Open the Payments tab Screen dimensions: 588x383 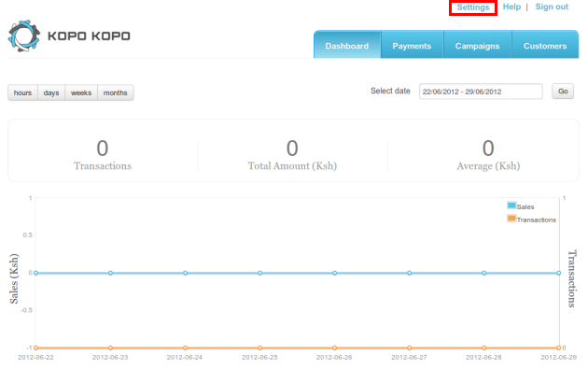point(412,46)
